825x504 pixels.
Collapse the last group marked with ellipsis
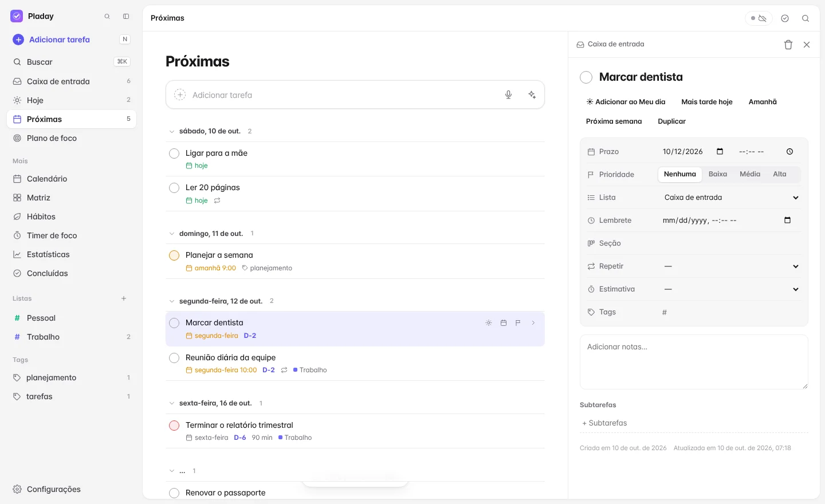pyautogui.click(x=171, y=471)
